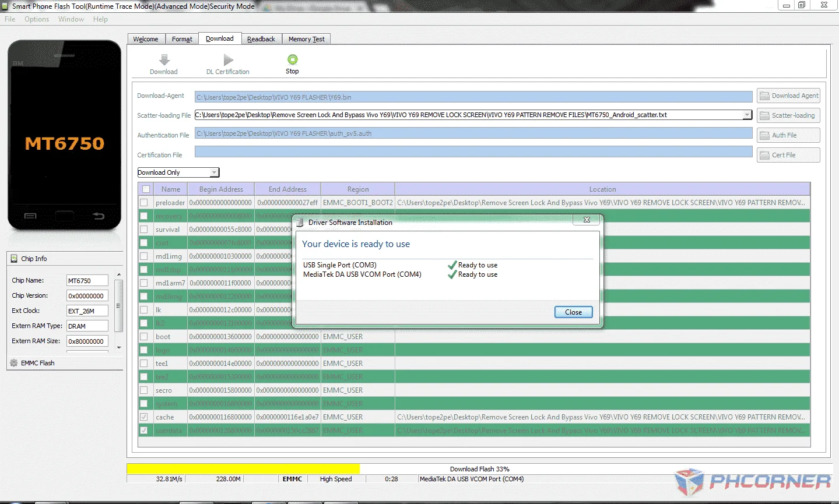The height and width of the screenshot is (504, 839).
Task: Click the Region column header
Action: (x=358, y=189)
